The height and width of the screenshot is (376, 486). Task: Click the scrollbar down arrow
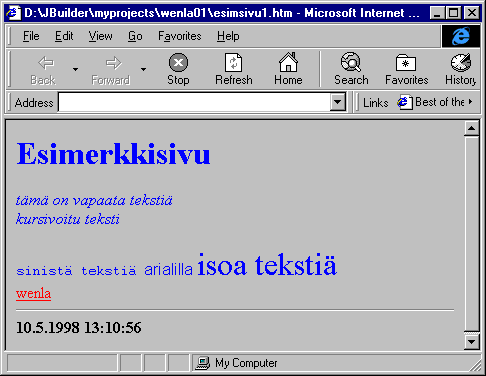[x=472, y=342]
